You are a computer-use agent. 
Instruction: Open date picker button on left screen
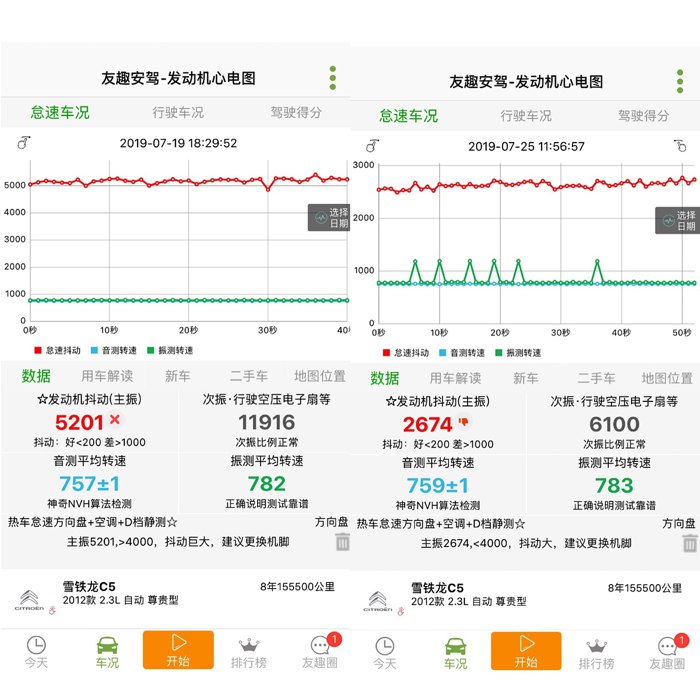point(329,217)
